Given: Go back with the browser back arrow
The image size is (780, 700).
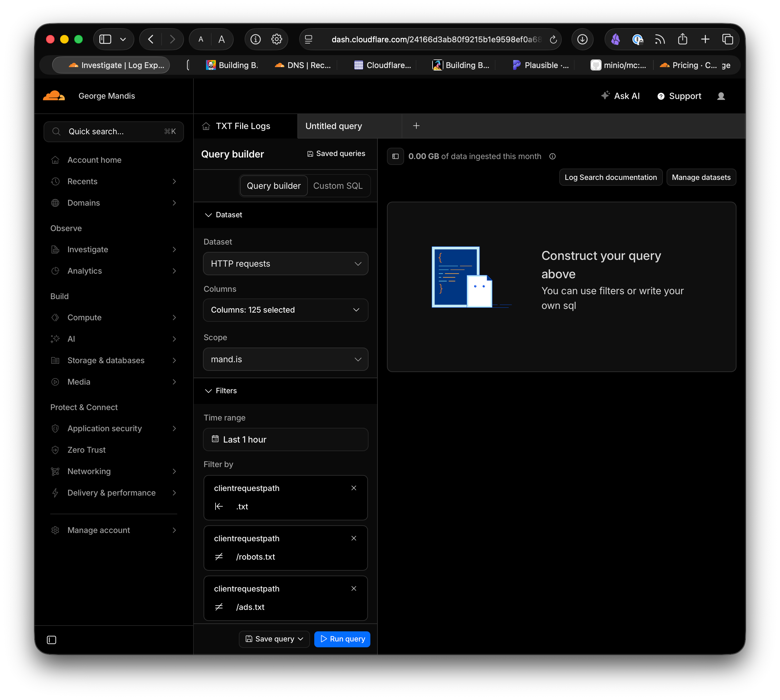Looking at the screenshot, I should coord(151,39).
